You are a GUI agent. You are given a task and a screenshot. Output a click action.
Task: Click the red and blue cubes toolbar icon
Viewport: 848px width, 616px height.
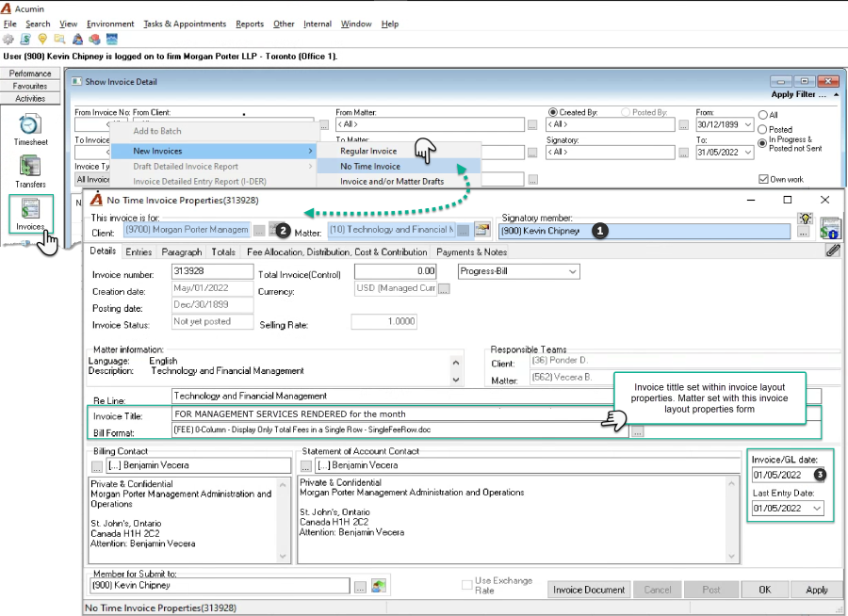point(94,39)
